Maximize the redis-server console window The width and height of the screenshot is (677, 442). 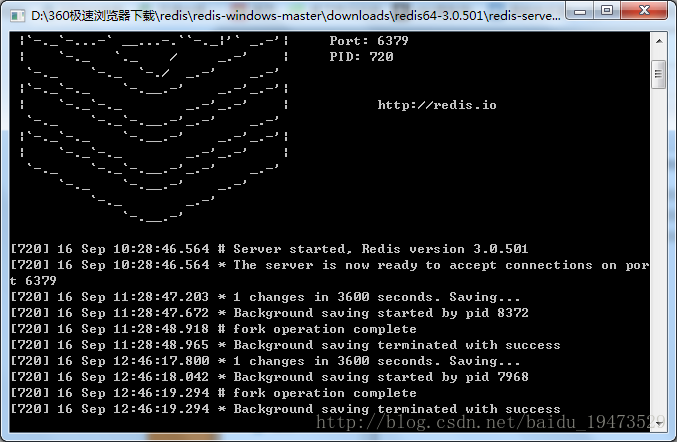[607, 10]
